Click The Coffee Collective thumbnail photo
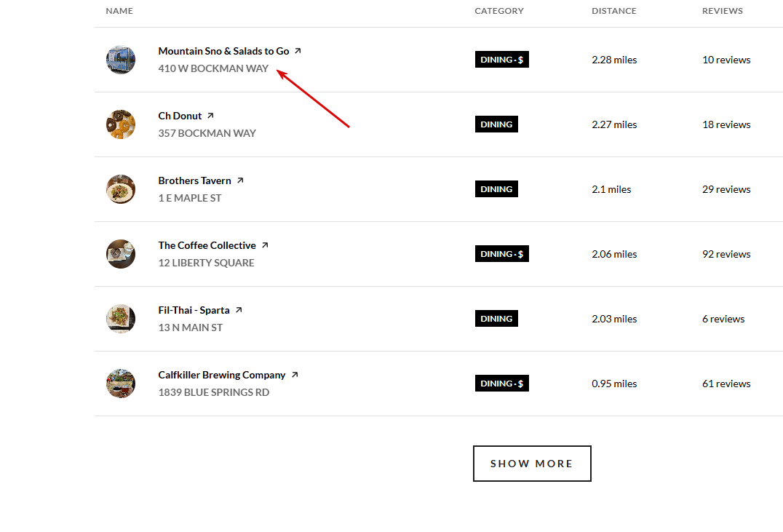 tap(121, 254)
